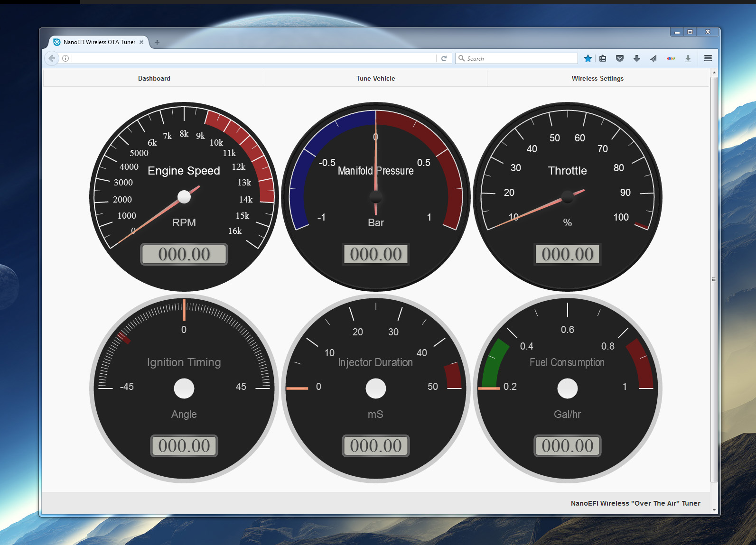Click the page vertical scrollbar thumb

714,279
